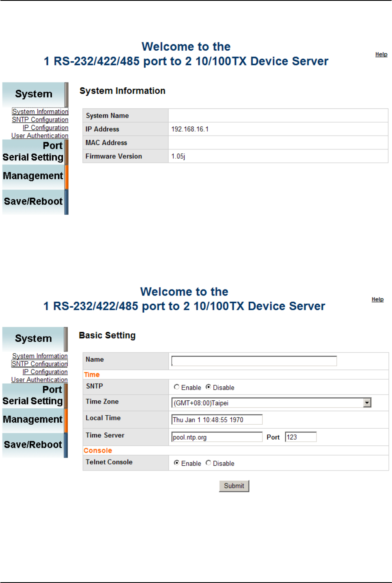Click the Time Server label
The height and width of the screenshot is (583, 392).
[x=105, y=435]
